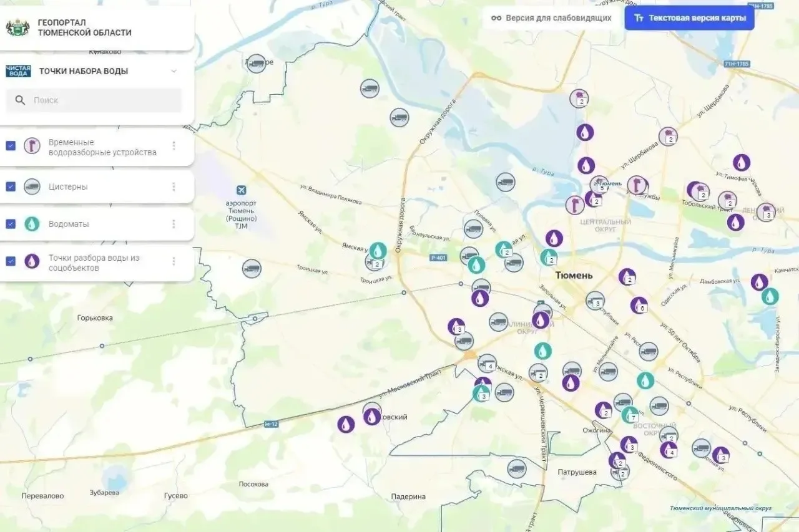
Task: Click the teal vodomat marker near Ямская ул.
Action: (x=378, y=251)
